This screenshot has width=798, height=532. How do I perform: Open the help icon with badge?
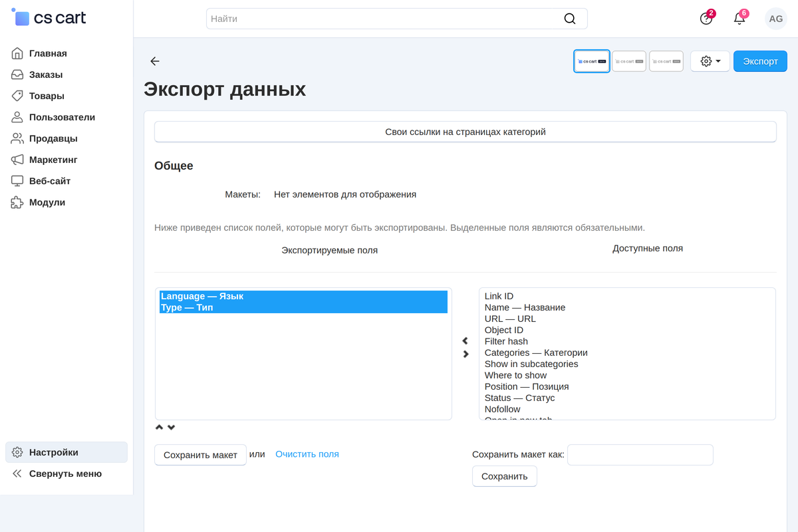(x=706, y=19)
